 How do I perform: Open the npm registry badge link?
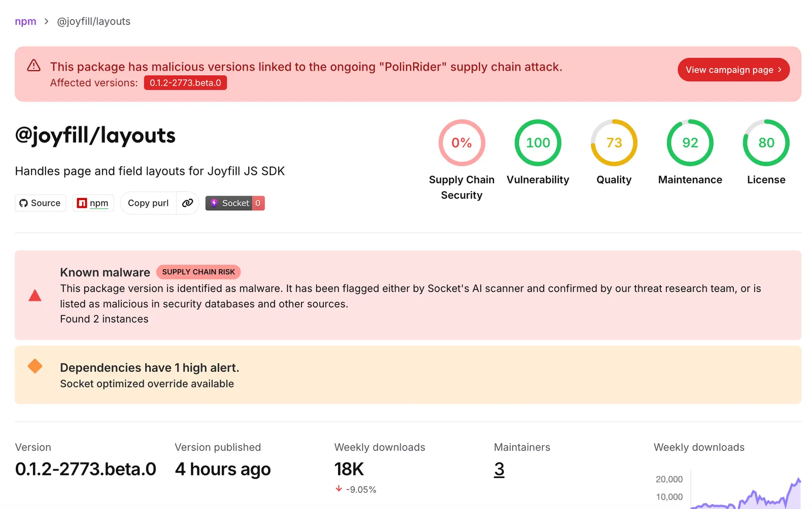coord(93,203)
